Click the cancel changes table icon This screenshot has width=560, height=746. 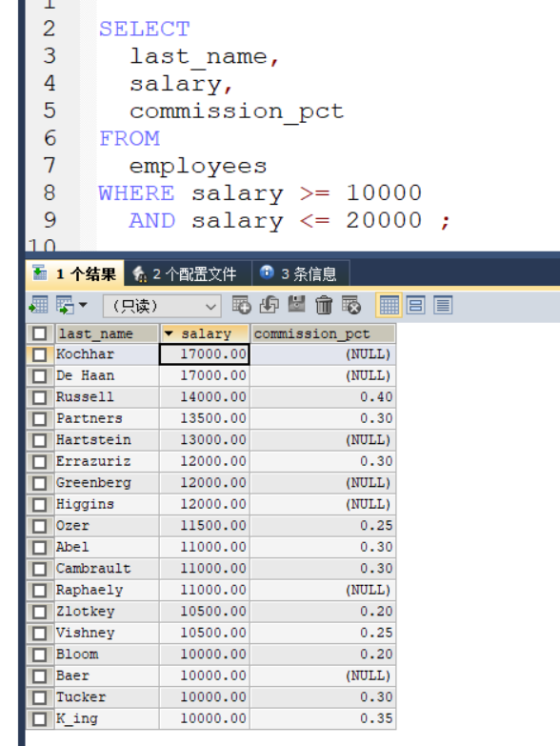click(x=351, y=305)
